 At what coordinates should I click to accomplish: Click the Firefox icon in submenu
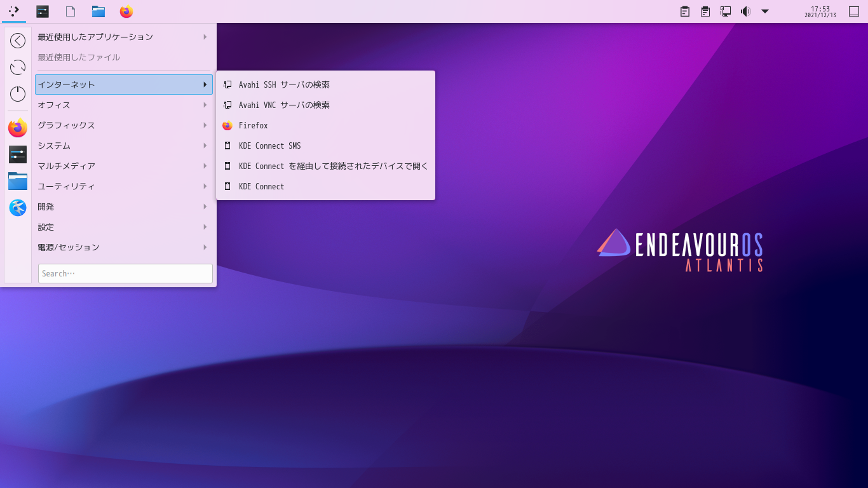[x=227, y=125]
